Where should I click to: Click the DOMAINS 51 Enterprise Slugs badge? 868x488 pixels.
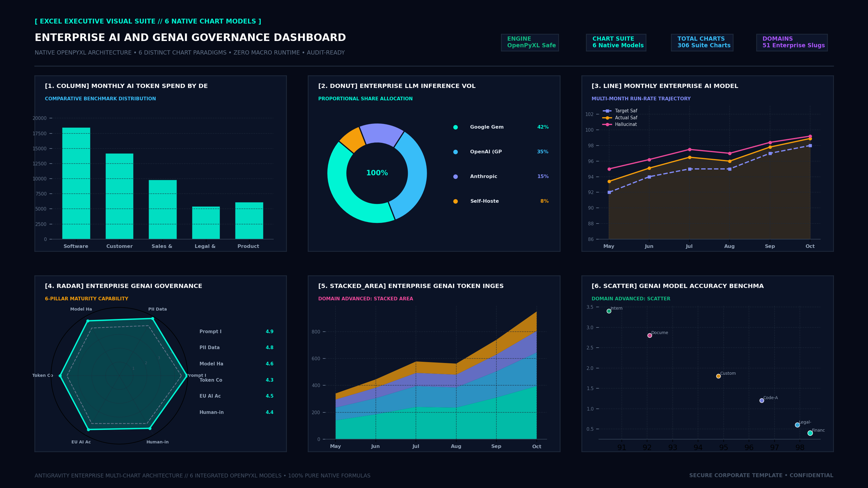792,42
